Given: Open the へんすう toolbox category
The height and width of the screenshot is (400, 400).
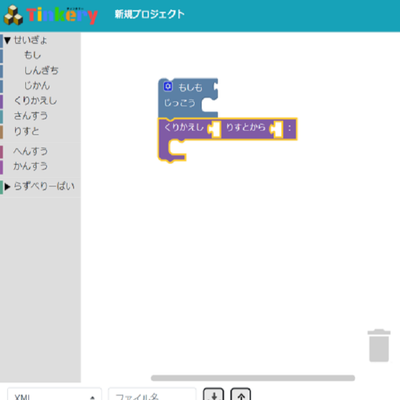Looking at the screenshot, I should click(31, 151).
